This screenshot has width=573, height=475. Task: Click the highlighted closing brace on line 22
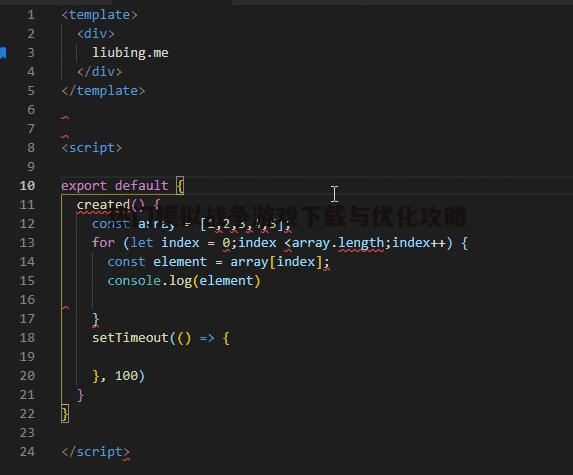65,414
